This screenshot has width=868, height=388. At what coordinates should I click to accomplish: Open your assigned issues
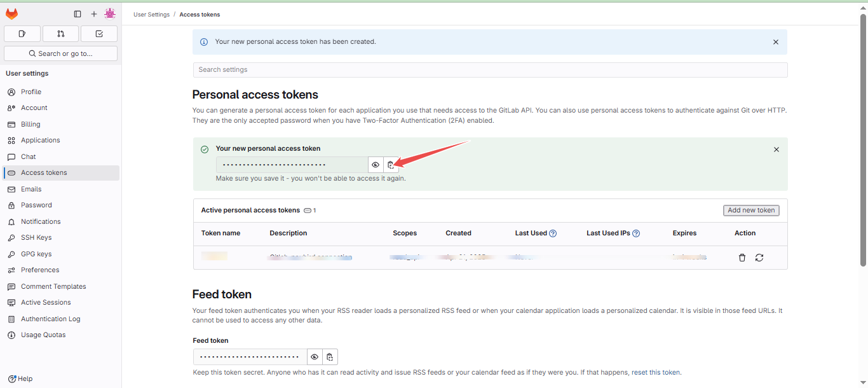click(22, 33)
